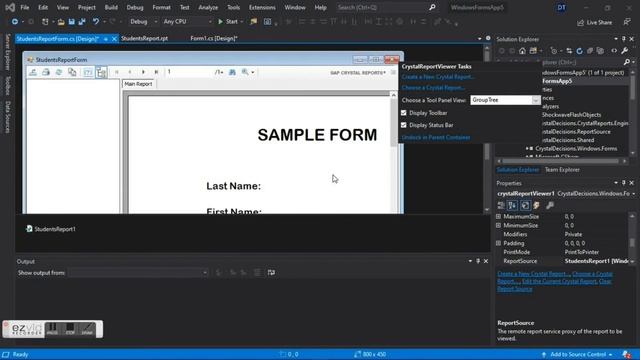Click the Events lightning icon in Properties
The image size is (640, 360).
[536, 205]
